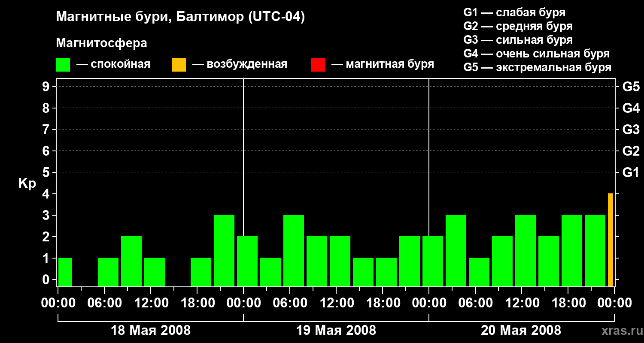Click the 'G4 — очень сильная буря' legend line

pos(537,54)
